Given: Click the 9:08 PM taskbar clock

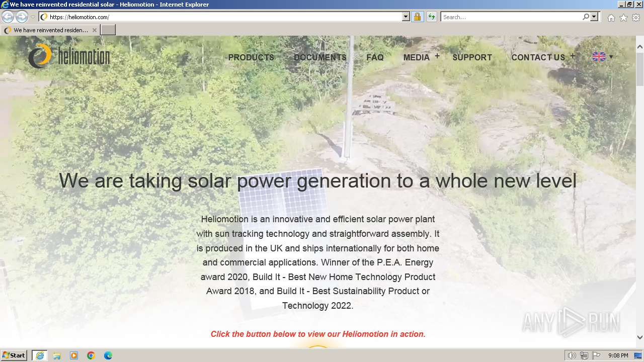Looking at the screenshot, I should pos(618,355).
